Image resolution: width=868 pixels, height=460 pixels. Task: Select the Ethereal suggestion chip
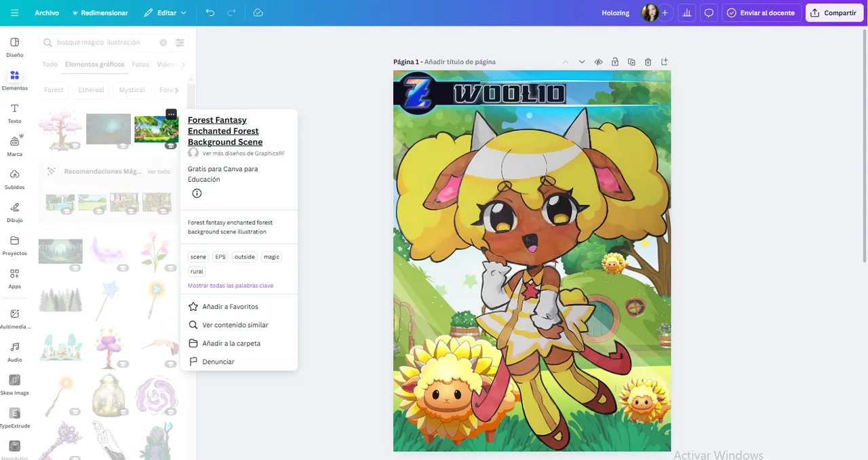(91, 90)
